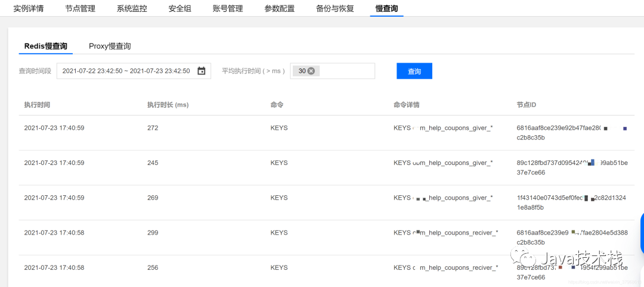Click KEYS command in the 272 ms row
Viewport: 644px width, 287px height.
tap(279, 128)
